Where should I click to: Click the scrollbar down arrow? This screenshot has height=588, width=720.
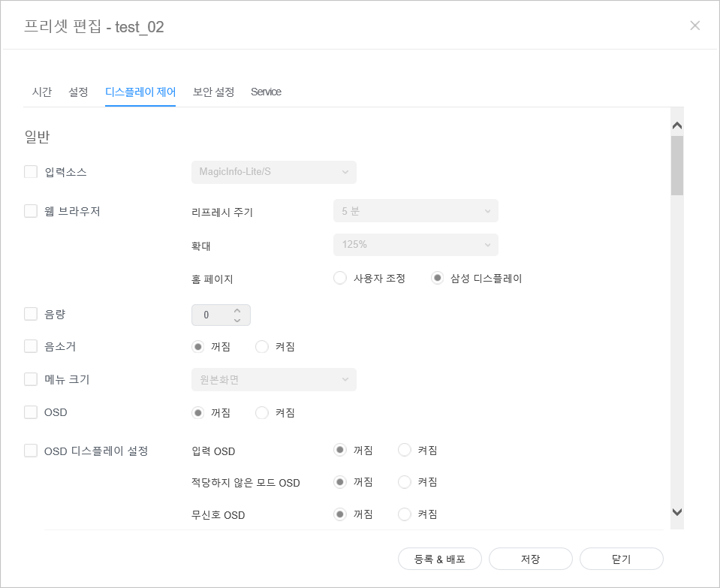(x=676, y=512)
